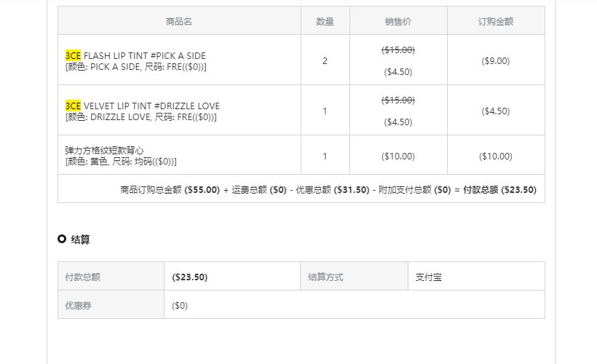Click the 结算 section heading
The image size is (597, 364).
81,240
